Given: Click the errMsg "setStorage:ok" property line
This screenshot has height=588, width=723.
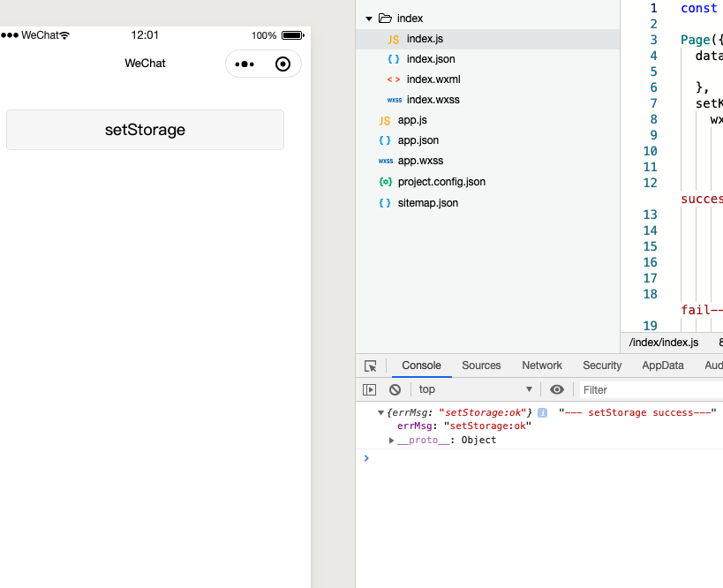Looking at the screenshot, I should 464,426.
